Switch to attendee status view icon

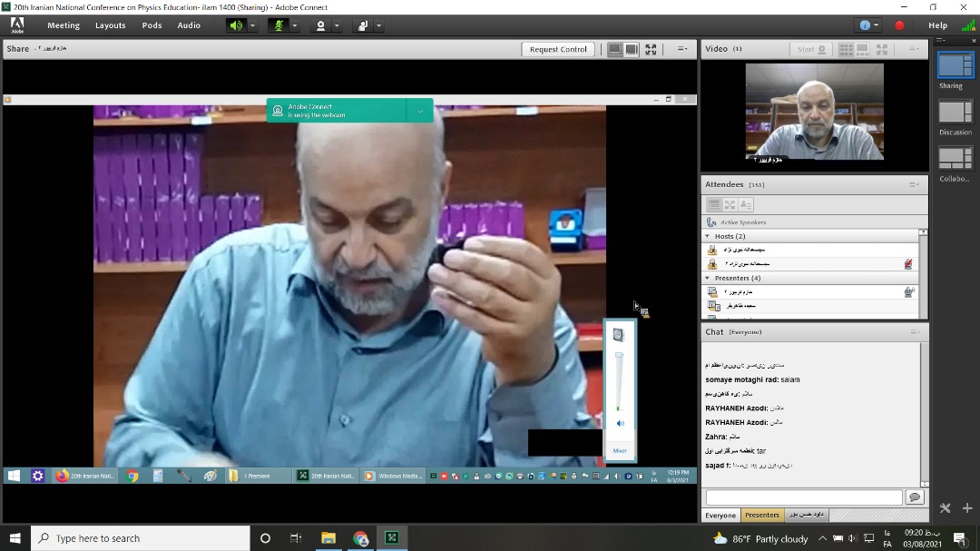[745, 205]
